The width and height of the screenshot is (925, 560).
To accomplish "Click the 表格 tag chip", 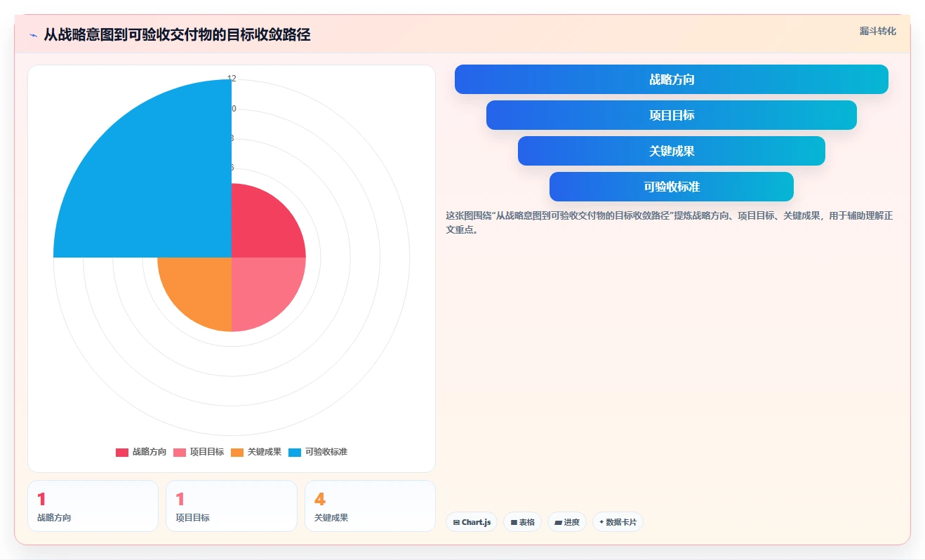I will pyautogui.click(x=522, y=522).
